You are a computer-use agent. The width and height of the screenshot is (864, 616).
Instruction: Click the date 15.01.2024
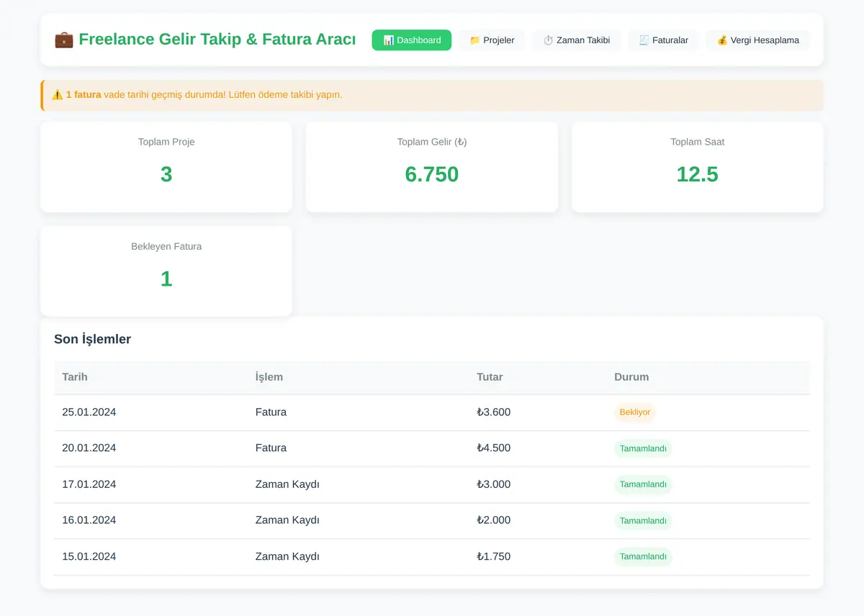coord(89,556)
